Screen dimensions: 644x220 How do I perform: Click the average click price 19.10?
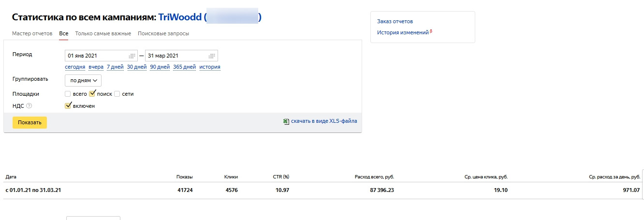[500, 191]
